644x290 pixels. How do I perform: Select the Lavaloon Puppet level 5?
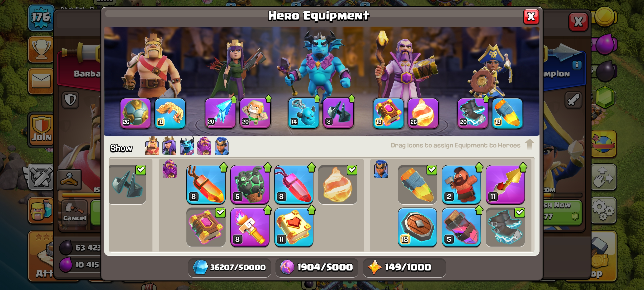point(250,184)
